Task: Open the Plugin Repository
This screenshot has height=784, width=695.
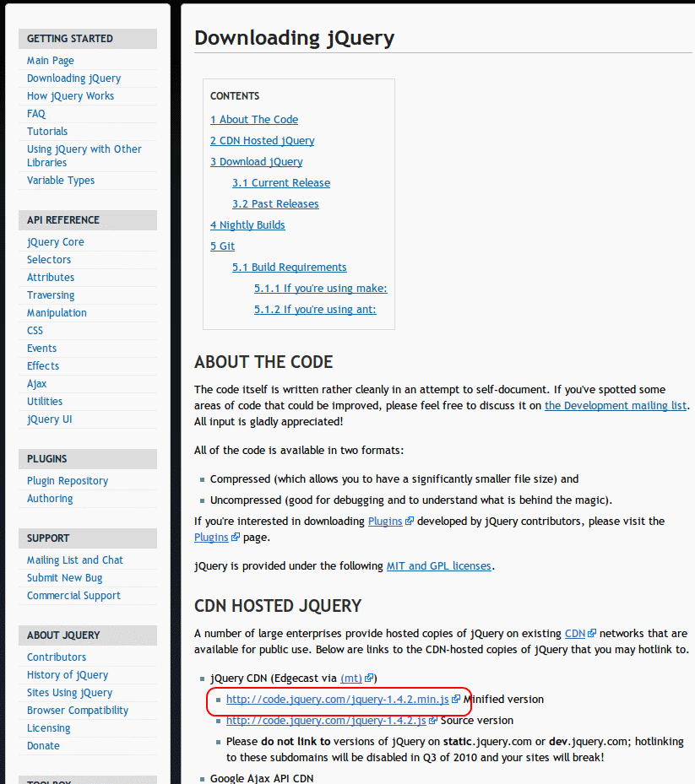Action: 68,481
